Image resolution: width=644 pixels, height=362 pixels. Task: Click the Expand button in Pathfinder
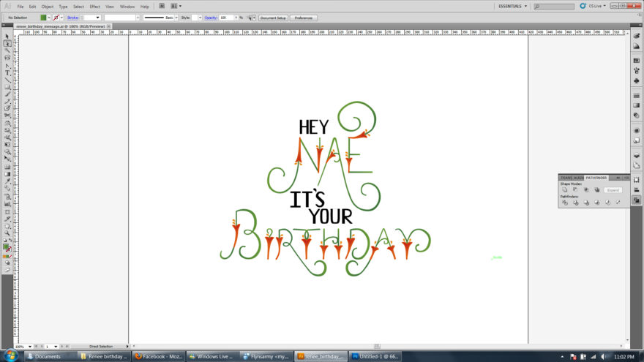pos(613,190)
